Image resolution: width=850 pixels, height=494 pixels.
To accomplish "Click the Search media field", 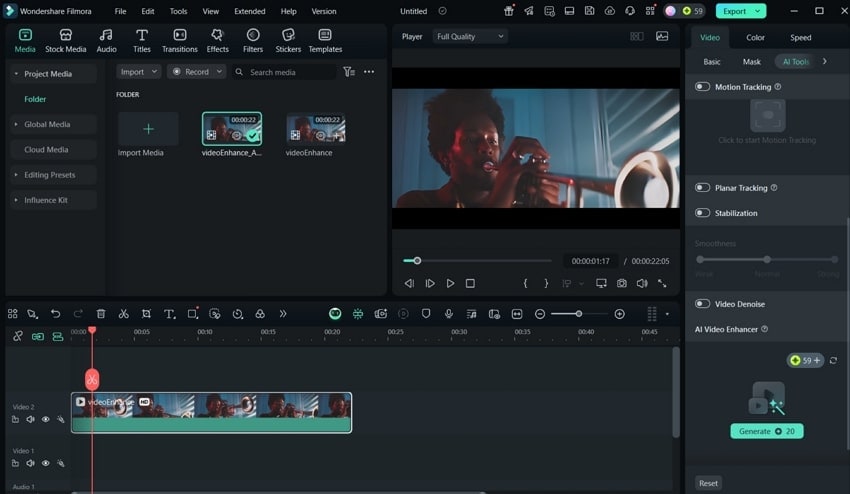I will (x=284, y=72).
